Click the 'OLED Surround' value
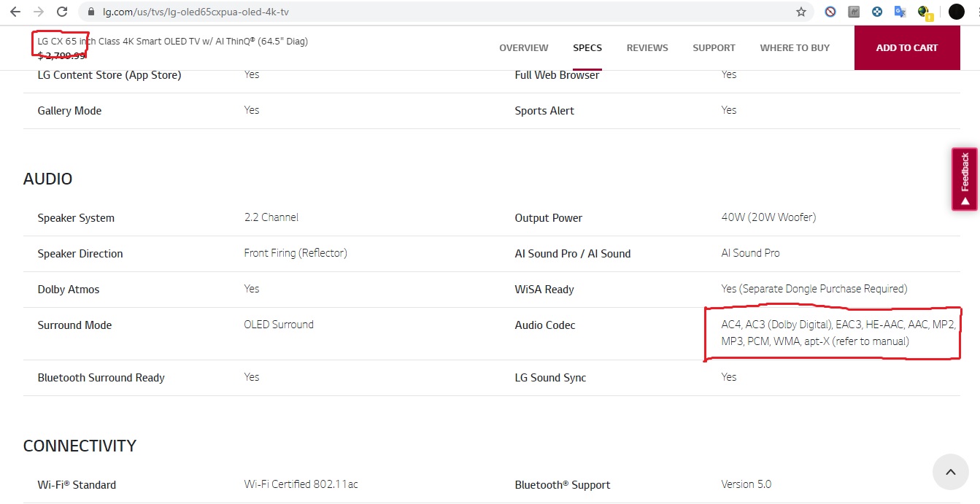This screenshot has width=980, height=504. click(279, 325)
